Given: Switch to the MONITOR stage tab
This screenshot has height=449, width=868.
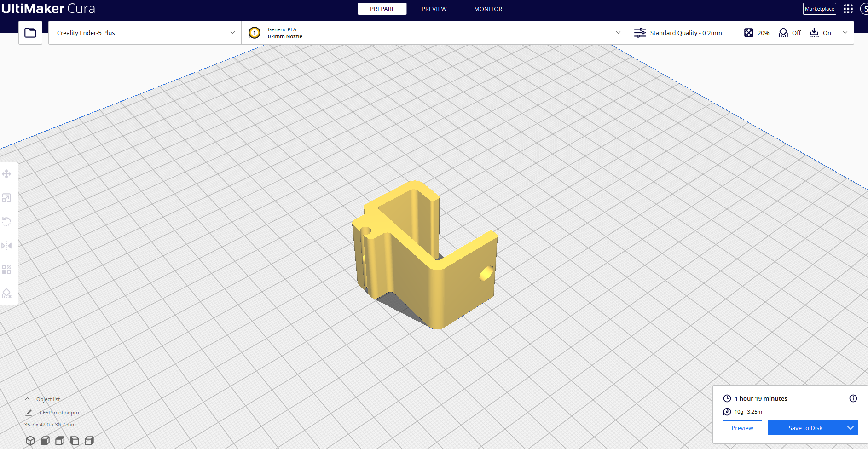Looking at the screenshot, I should tap(488, 9).
